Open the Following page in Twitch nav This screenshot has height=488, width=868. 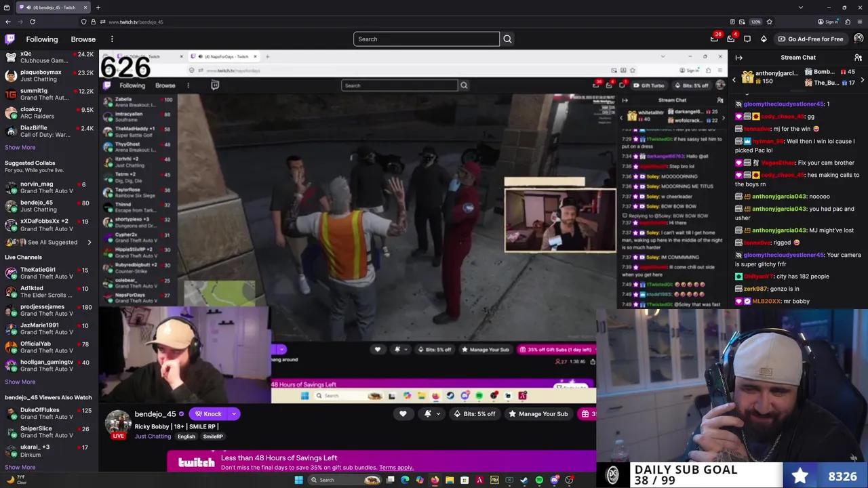(x=42, y=39)
